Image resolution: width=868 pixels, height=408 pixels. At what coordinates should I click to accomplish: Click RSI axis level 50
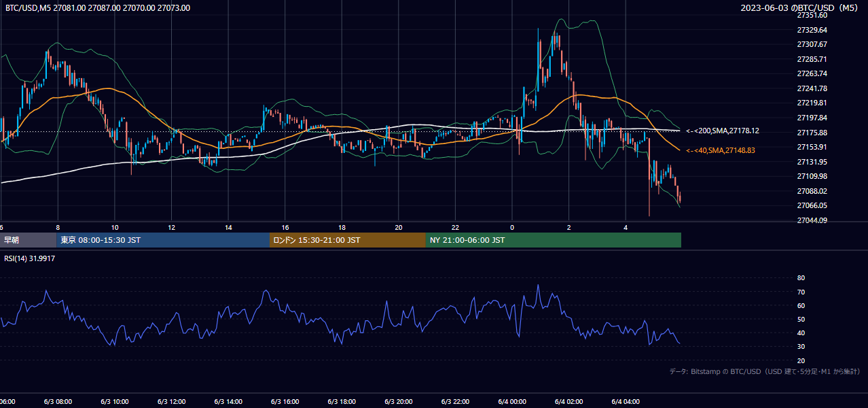coord(801,320)
